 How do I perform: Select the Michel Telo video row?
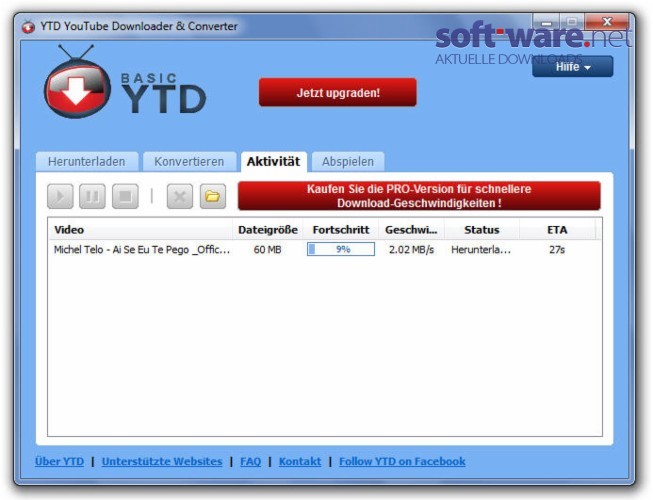(325, 250)
